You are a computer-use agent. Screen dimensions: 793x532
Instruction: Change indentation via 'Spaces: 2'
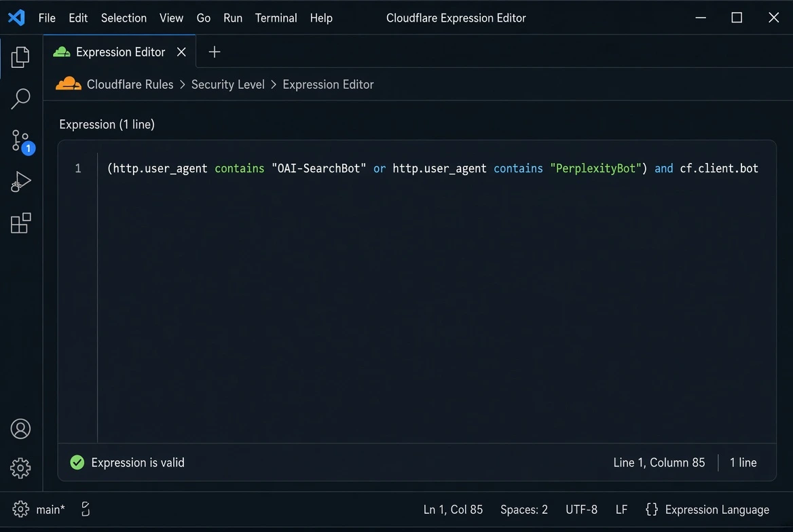[523, 509]
